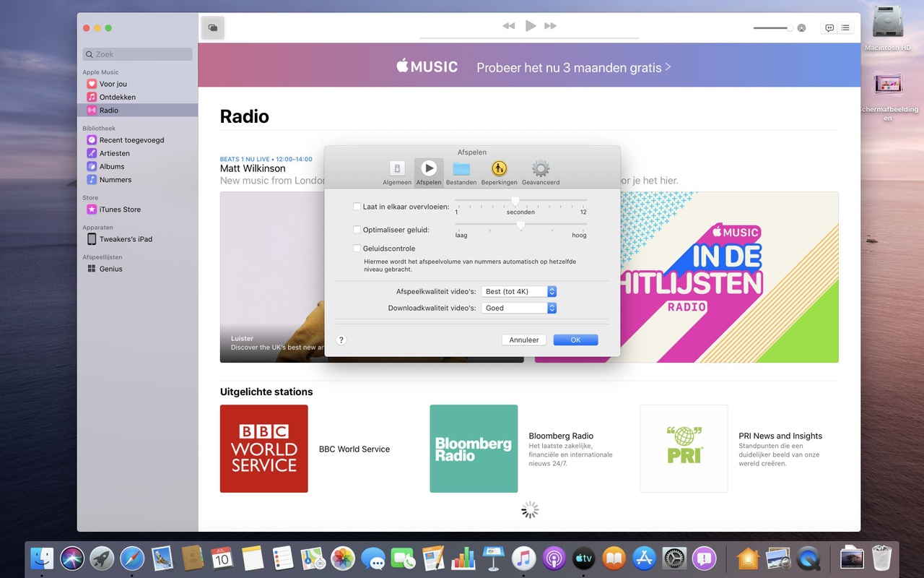Confirm preferences with the OK button
This screenshot has height=578, width=924.
(x=575, y=340)
